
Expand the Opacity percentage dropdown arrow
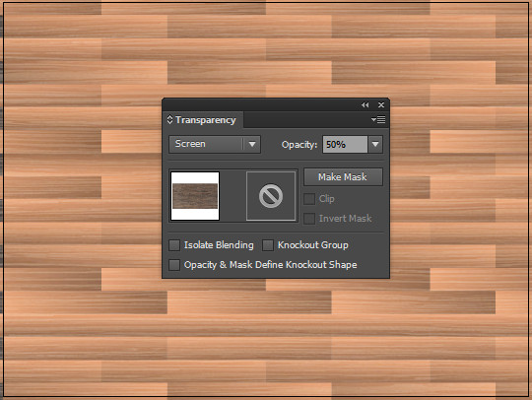(375, 144)
